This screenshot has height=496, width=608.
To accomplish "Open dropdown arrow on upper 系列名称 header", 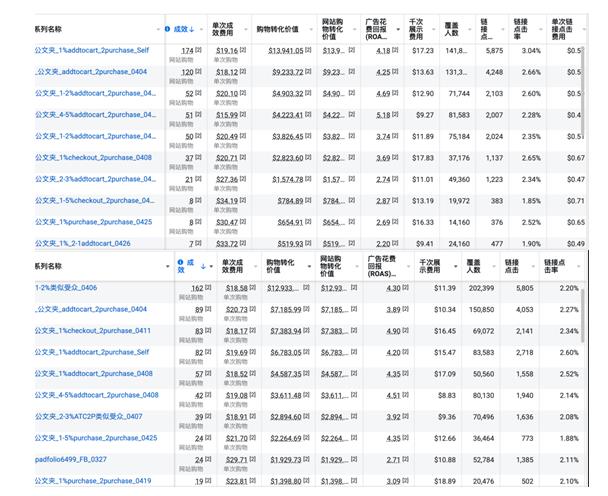I will (158, 29).
